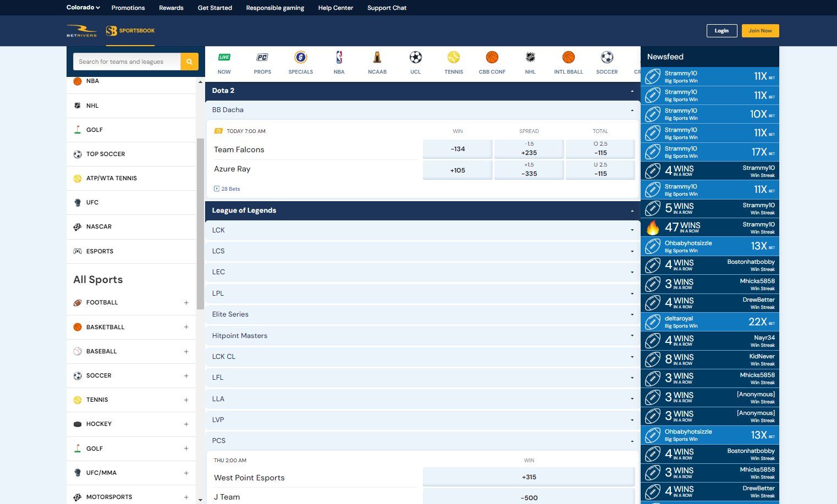
Task: Bet Team Falcons to win at -134
Action: [458, 149]
